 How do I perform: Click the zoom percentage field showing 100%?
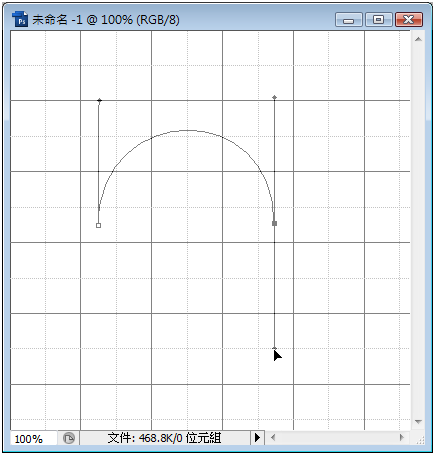point(33,438)
